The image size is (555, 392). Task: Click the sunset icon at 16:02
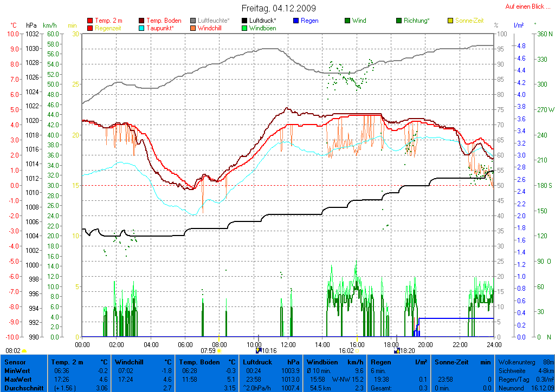(x=357, y=351)
